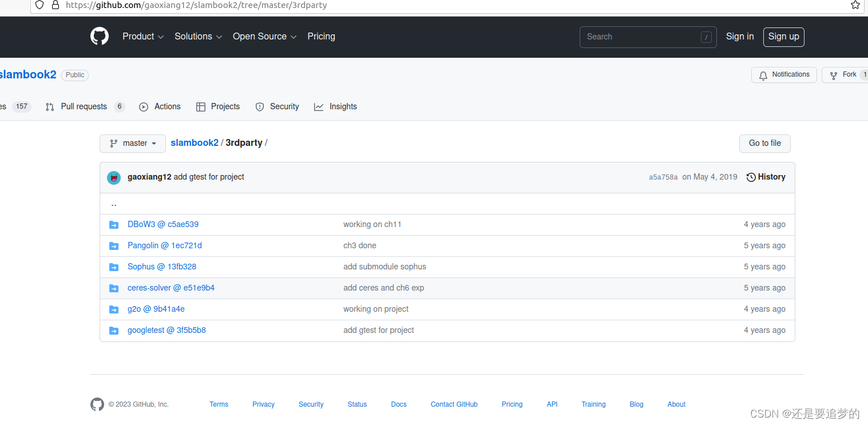Image resolution: width=868 pixels, height=425 pixels.
Task: Click the slash shortcut icon in search box
Action: [x=706, y=37]
